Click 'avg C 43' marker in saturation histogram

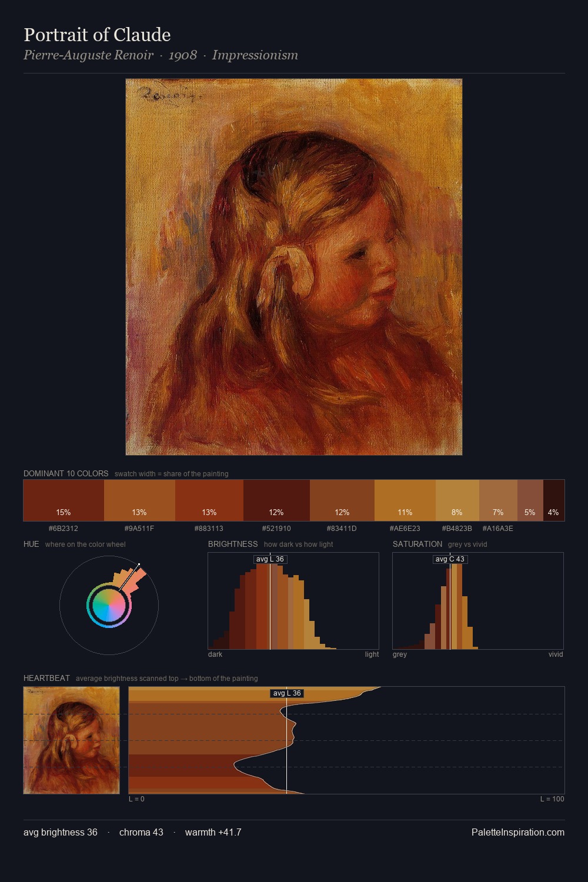click(x=450, y=559)
